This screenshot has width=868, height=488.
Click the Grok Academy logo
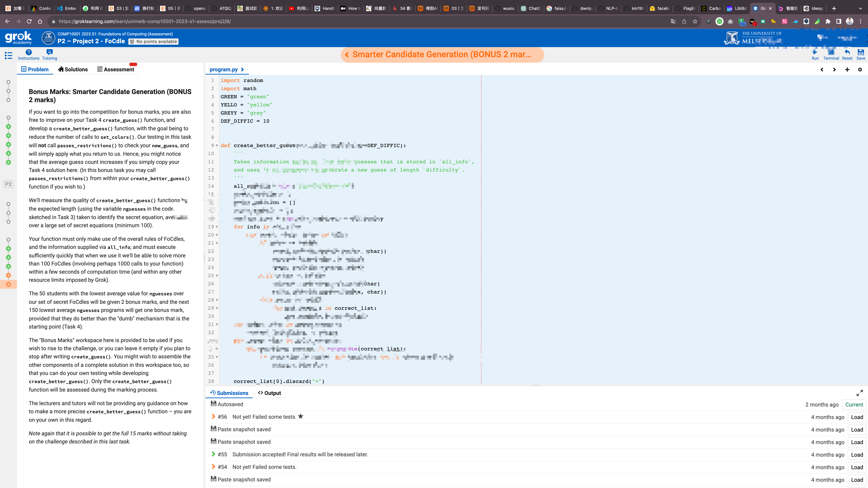click(x=18, y=38)
